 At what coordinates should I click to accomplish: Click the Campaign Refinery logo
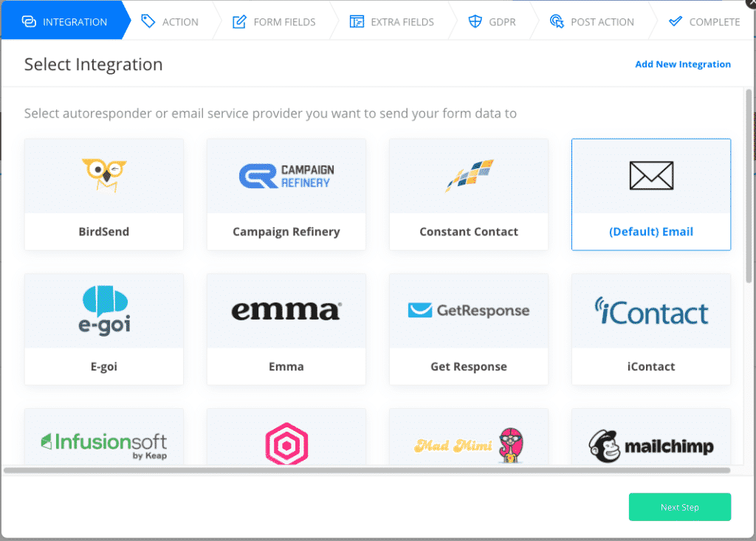click(286, 176)
